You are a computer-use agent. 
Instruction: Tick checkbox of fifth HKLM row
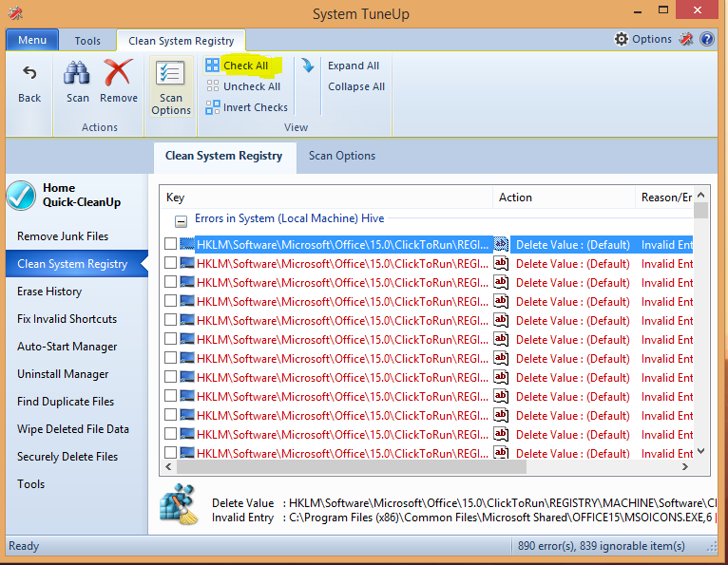coord(170,320)
